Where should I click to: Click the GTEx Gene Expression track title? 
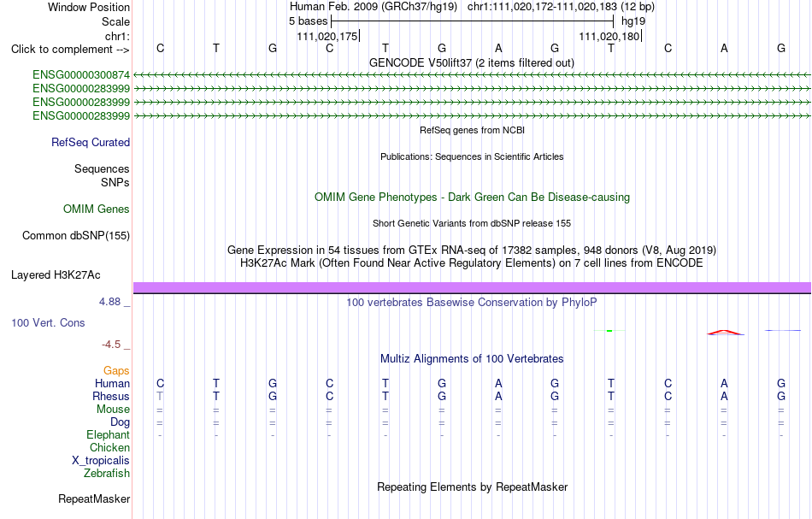point(472,251)
